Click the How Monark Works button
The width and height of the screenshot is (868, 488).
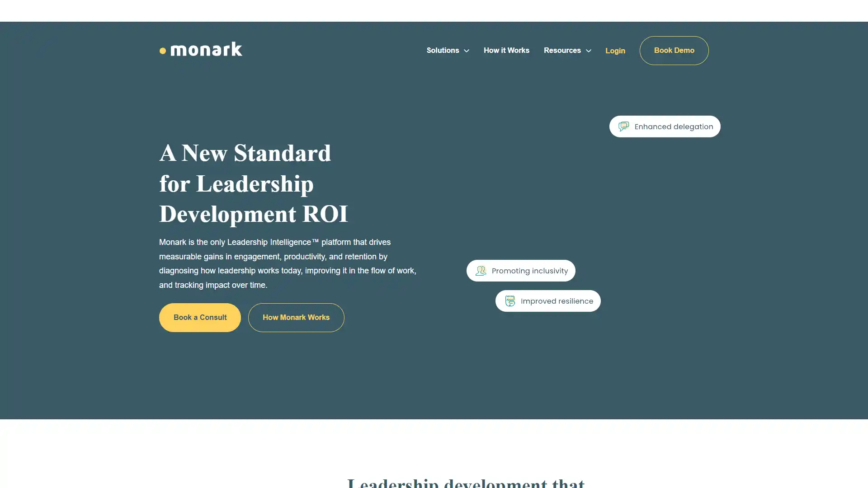(296, 318)
